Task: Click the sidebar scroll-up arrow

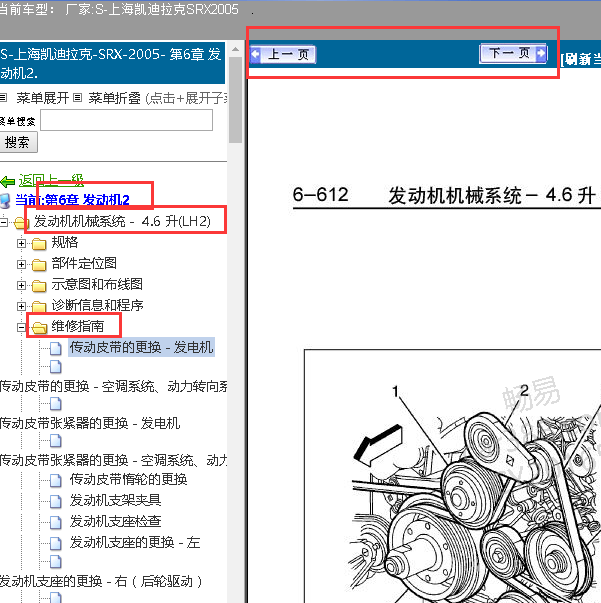Action: pos(235,50)
